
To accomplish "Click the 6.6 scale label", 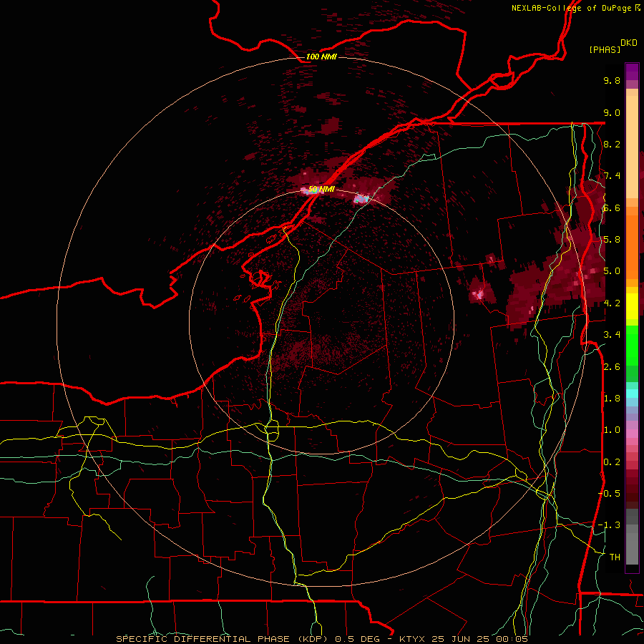I will pos(612,208).
